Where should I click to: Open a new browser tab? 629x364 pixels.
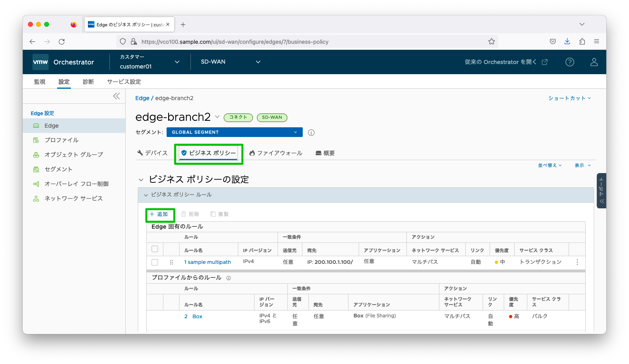[x=183, y=25]
